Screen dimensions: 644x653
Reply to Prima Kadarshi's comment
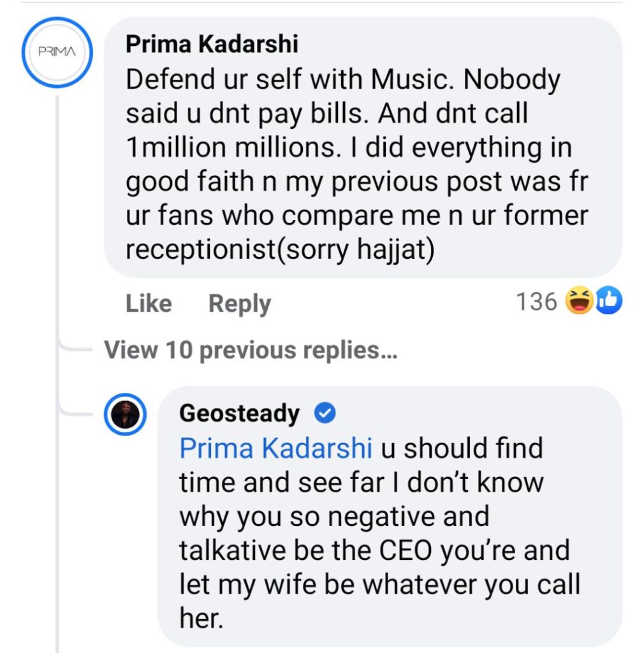(239, 304)
